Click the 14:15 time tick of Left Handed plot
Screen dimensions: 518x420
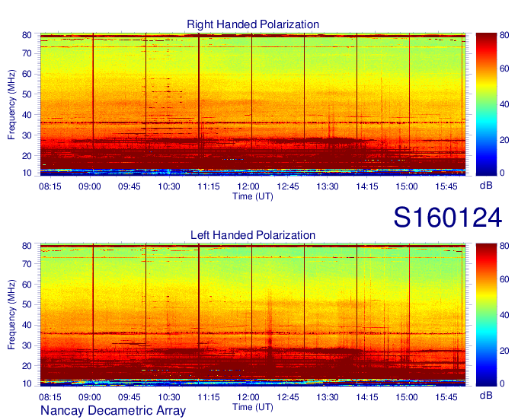tap(367, 397)
